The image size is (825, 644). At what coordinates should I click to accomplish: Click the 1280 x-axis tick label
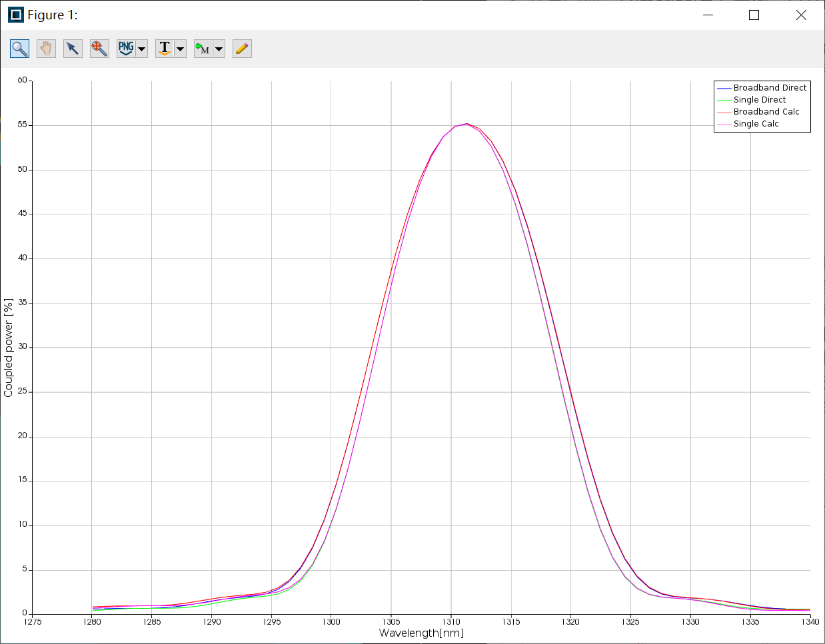(x=92, y=622)
